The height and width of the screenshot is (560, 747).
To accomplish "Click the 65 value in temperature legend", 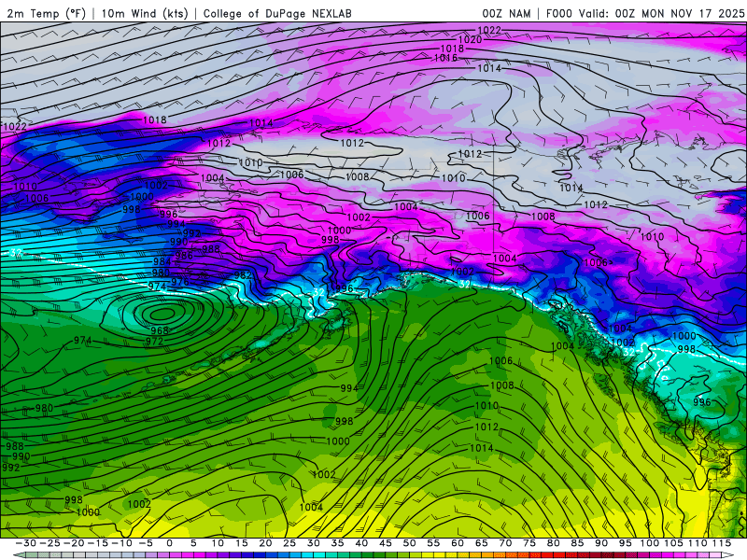I will 481,543.
